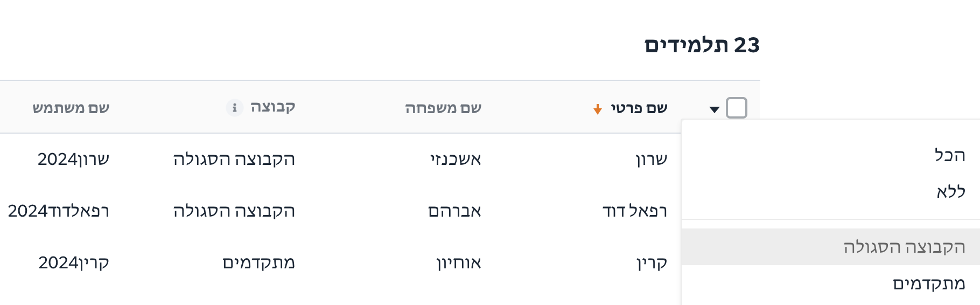The image size is (980, 305).
Task: Tick the select-all checkbox in table header
Action: pos(736,108)
